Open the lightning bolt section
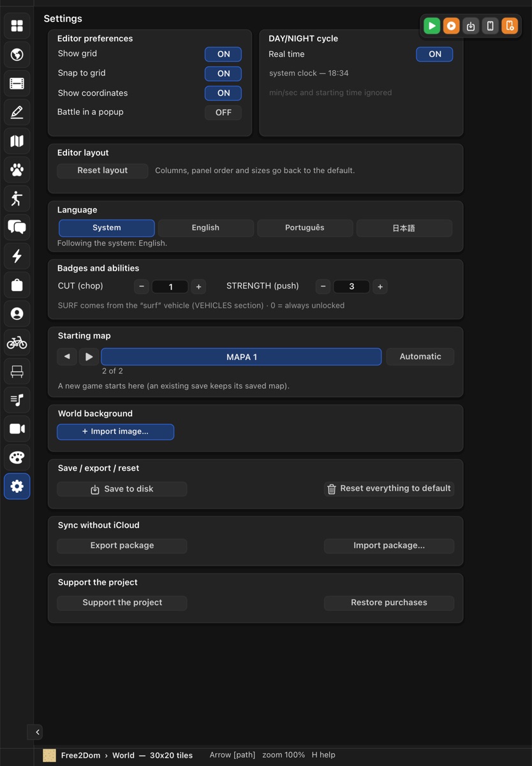 (17, 256)
